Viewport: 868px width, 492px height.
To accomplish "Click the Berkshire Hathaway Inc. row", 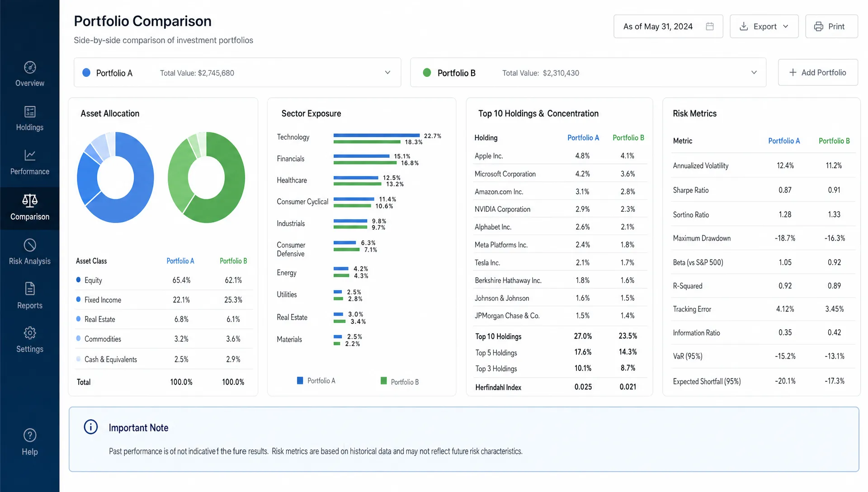I will coord(560,280).
